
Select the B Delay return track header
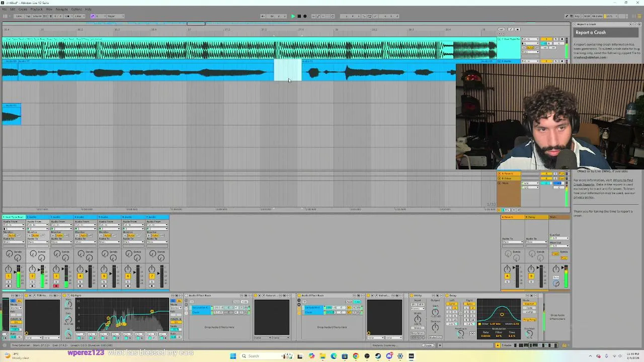click(536, 217)
